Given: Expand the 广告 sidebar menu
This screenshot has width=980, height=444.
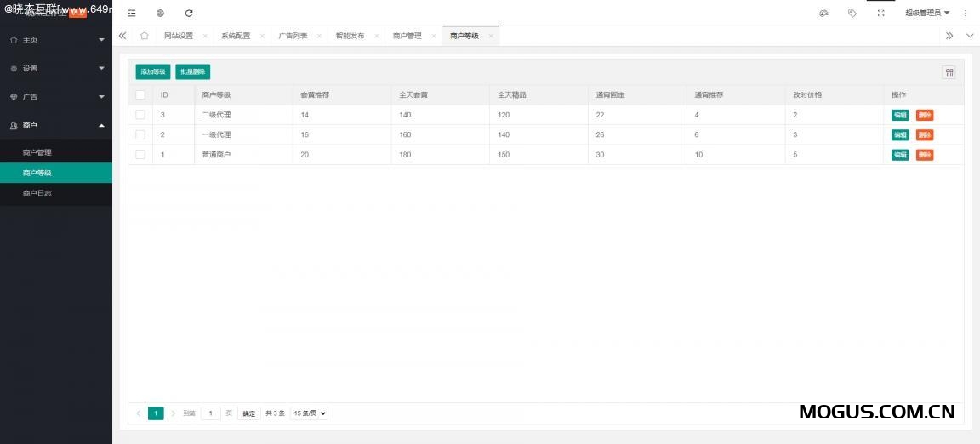Looking at the screenshot, I should [x=56, y=97].
